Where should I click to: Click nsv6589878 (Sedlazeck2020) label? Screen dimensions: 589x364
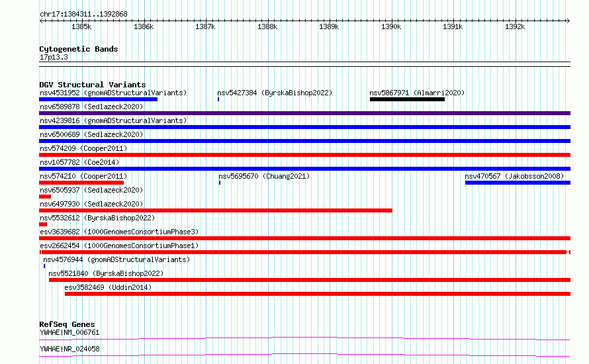[91, 107]
